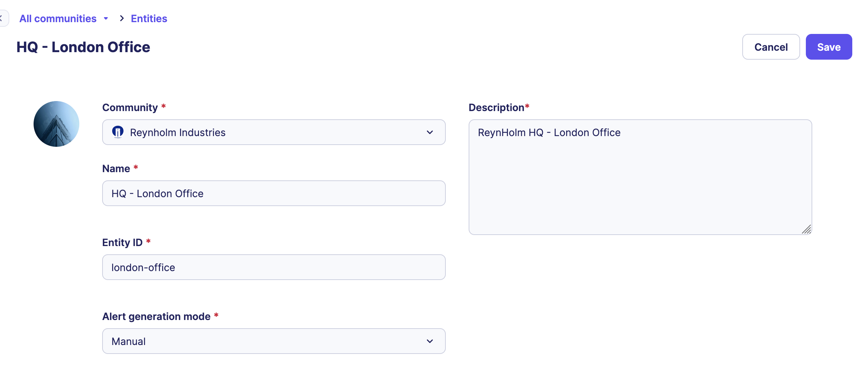The width and height of the screenshot is (868, 375).
Task: Click the Manual value in alert mode
Action: point(129,341)
